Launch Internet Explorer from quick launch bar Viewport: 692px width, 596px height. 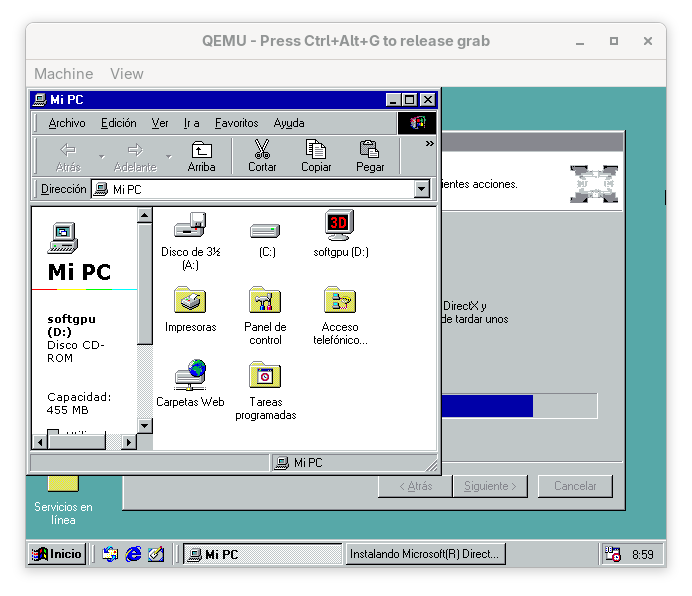[133, 554]
